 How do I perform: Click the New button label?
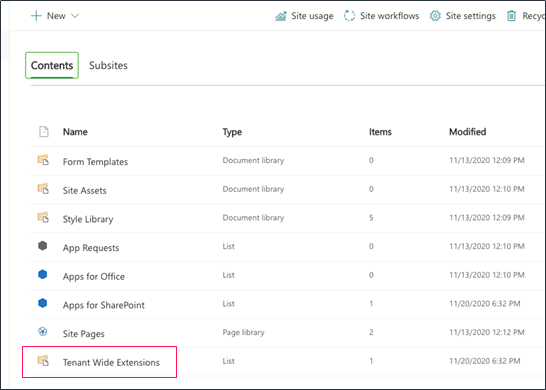tap(56, 16)
